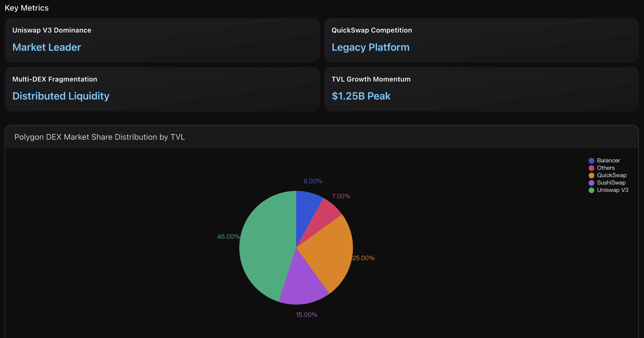Viewport: 644px width, 338px height.
Task: Toggle the Balancer legend entry
Action: [604, 160]
